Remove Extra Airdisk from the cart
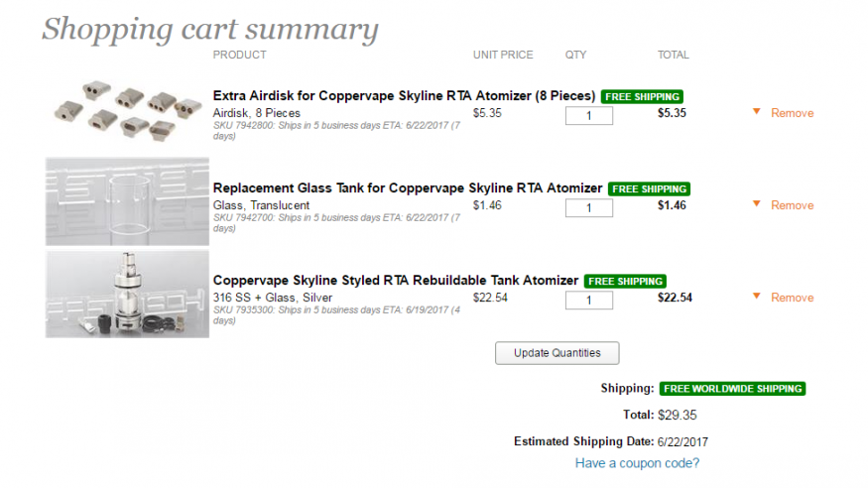The height and width of the screenshot is (488, 868). [x=792, y=113]
